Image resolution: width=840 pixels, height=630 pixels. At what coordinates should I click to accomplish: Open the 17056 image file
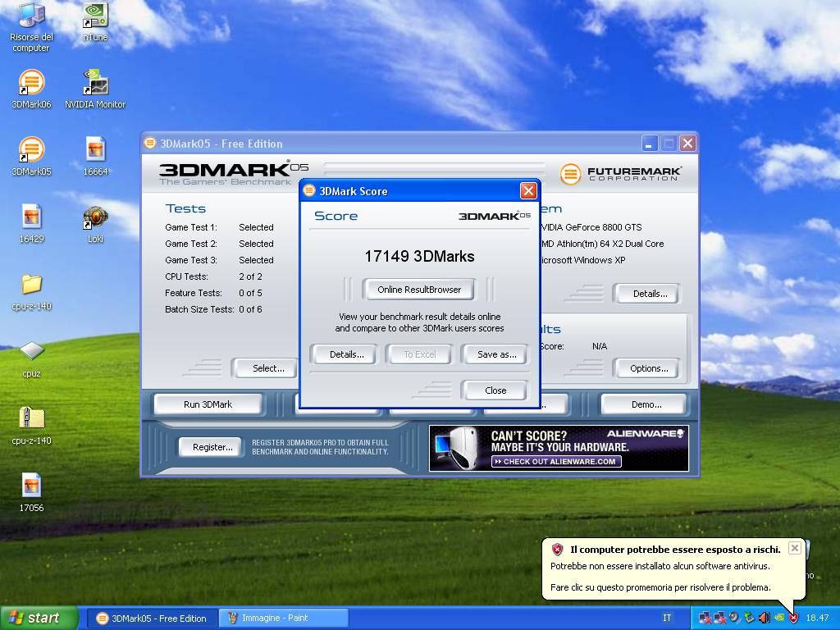[32, 493]
